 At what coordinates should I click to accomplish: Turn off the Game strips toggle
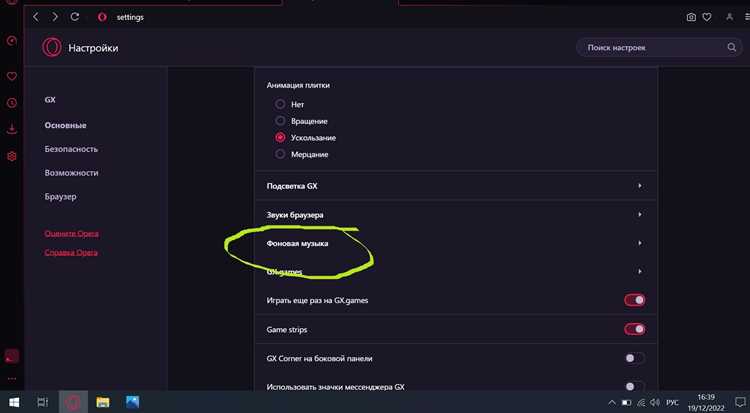[x=634, y=329]
